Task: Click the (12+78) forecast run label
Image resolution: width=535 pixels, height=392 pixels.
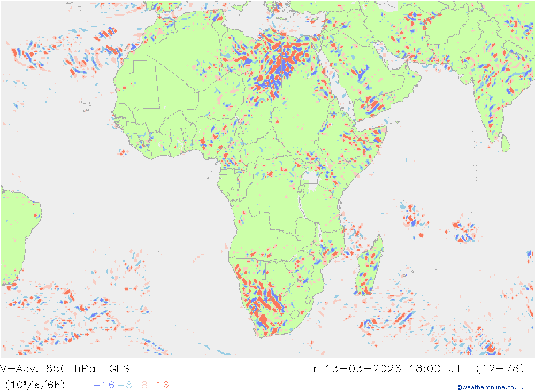Action: tap(500, 368)
